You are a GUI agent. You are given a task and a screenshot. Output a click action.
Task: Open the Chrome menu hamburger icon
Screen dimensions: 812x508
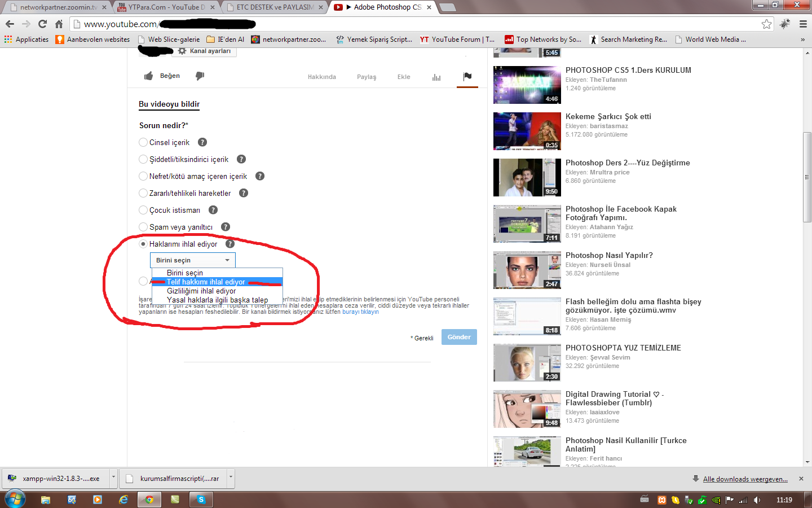803,24
